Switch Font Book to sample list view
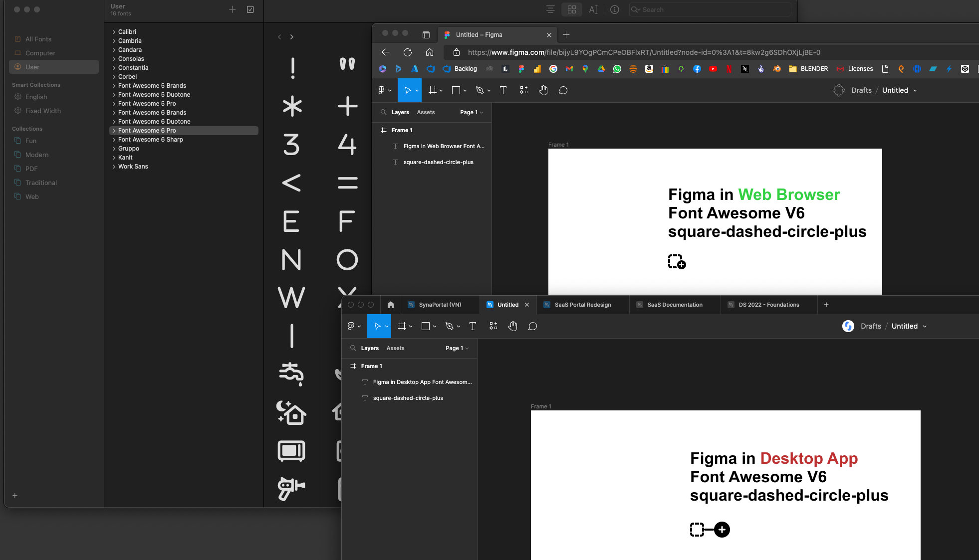This screenshot has height=560, width=979. pos(550,9)
